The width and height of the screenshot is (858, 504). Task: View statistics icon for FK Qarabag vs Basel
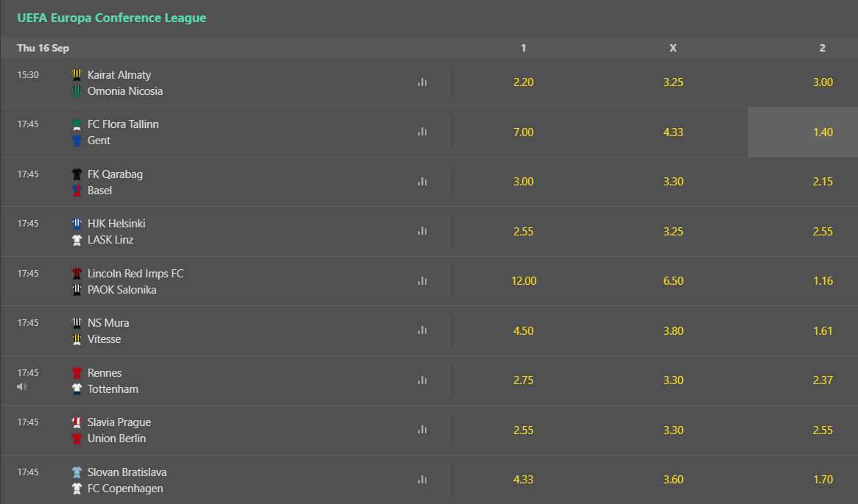(422, 182)
